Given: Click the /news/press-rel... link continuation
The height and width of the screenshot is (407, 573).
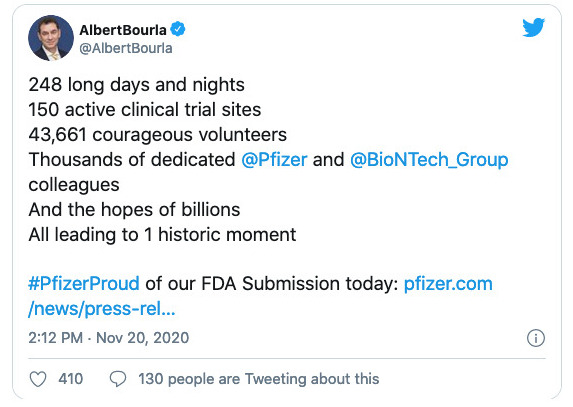Looking at the screenshot, I should point(102,309).
